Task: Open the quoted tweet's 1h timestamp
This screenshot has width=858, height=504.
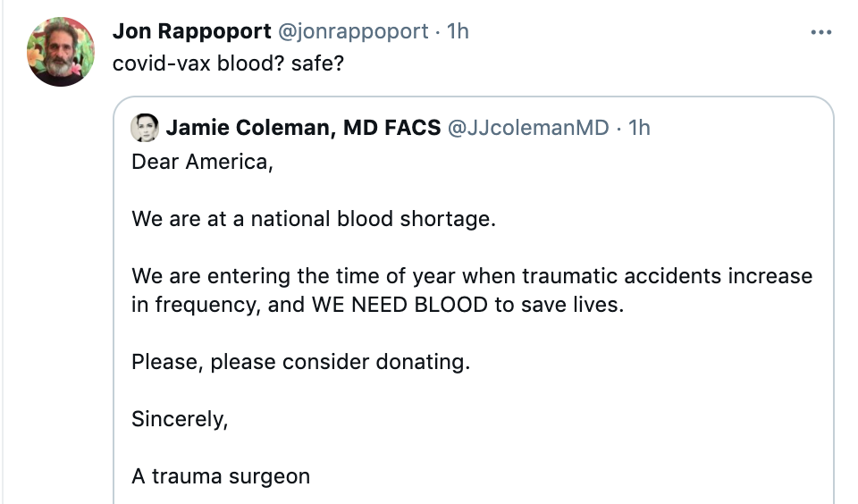Action: click(x=640, y=128)
